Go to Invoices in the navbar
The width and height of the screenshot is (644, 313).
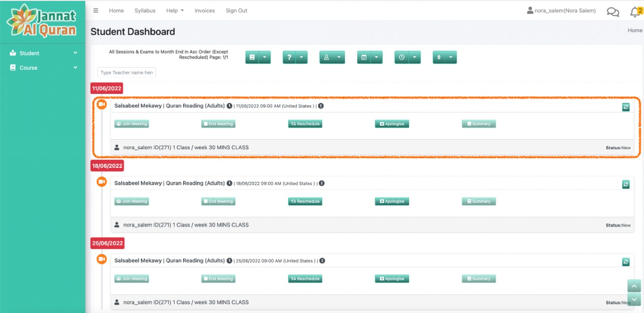click(x=205, y=11)
